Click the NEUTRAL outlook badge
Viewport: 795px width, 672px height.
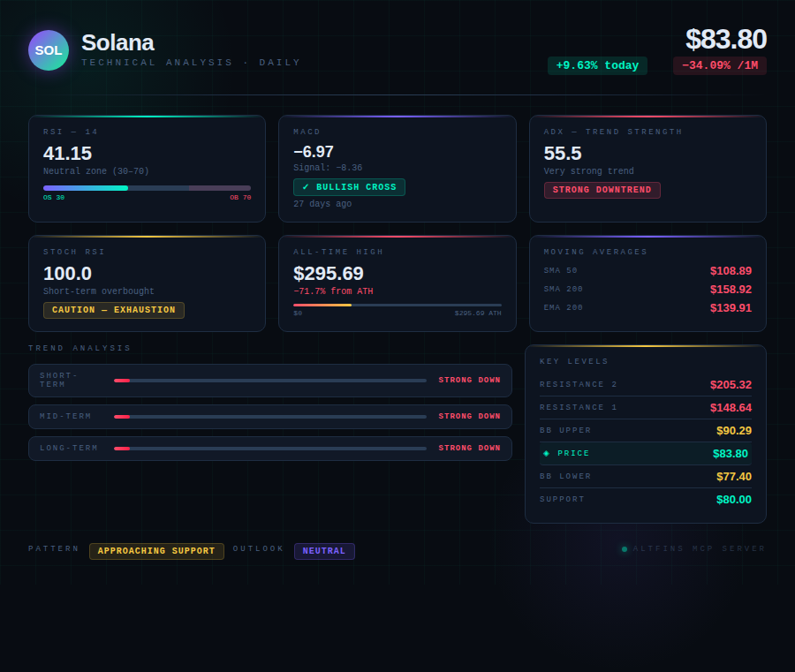tap(324, 550)
